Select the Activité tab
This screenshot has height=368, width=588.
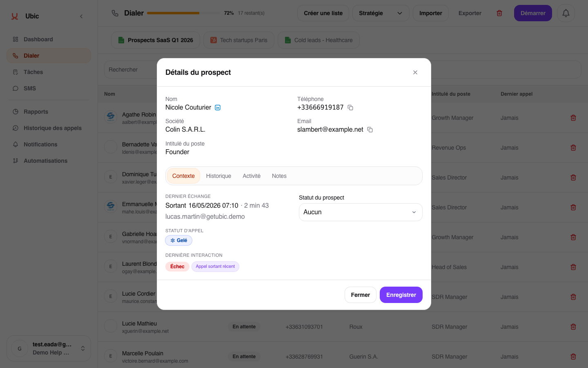tap(252, 176)
